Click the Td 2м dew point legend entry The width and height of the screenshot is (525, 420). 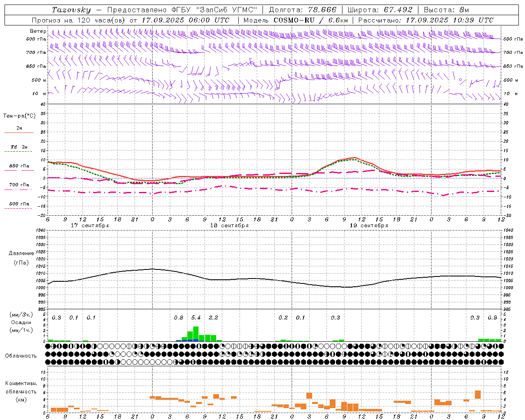point(19,147)
